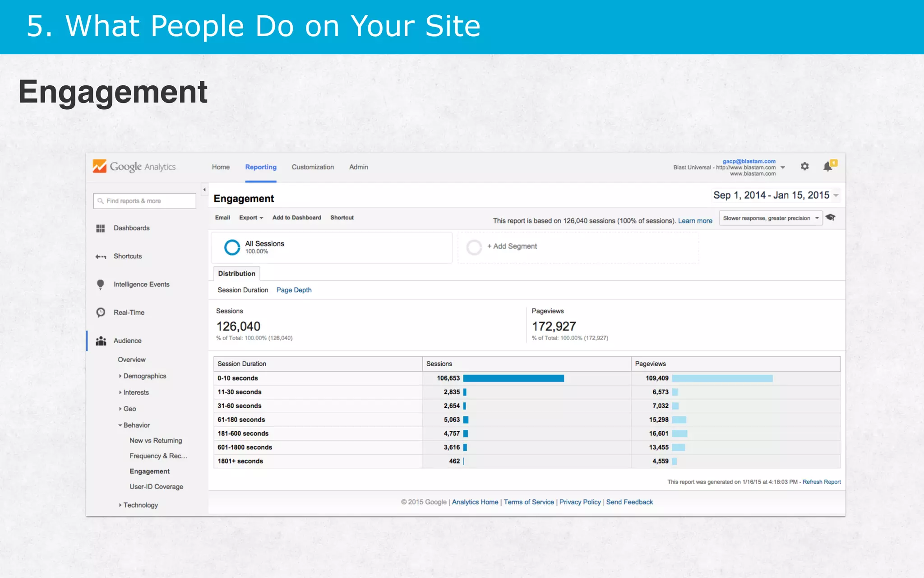Click the Intelligence Events lightbulb icon
Image resolution: width=924 pixels, height=578 pixels.
[101, 284]
